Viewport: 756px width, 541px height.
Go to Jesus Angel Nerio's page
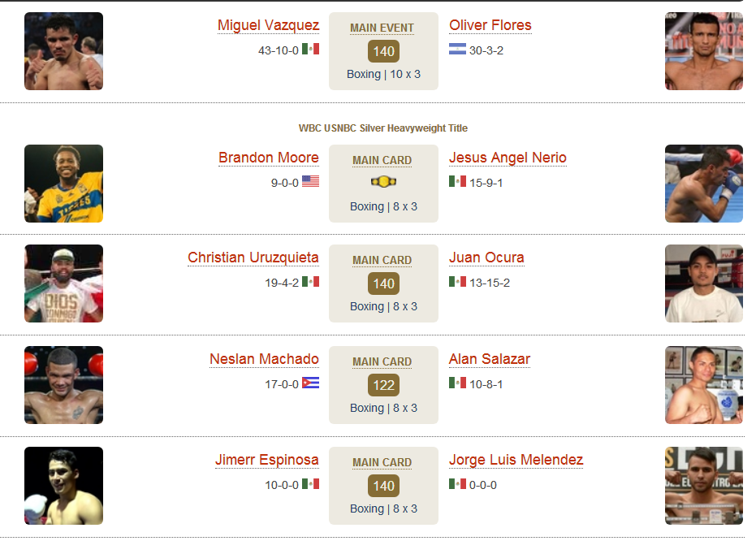point(508,158)
